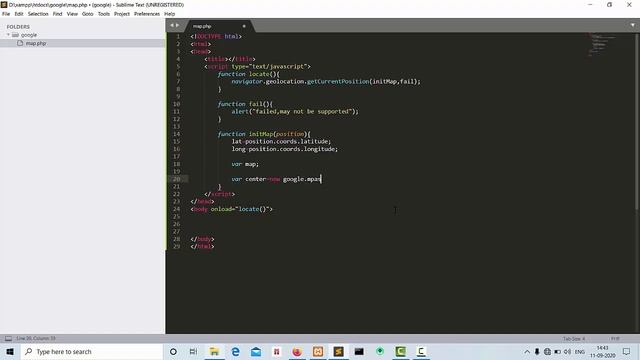Open XAMPP control panel from taskbar

[x=318, y=351]
